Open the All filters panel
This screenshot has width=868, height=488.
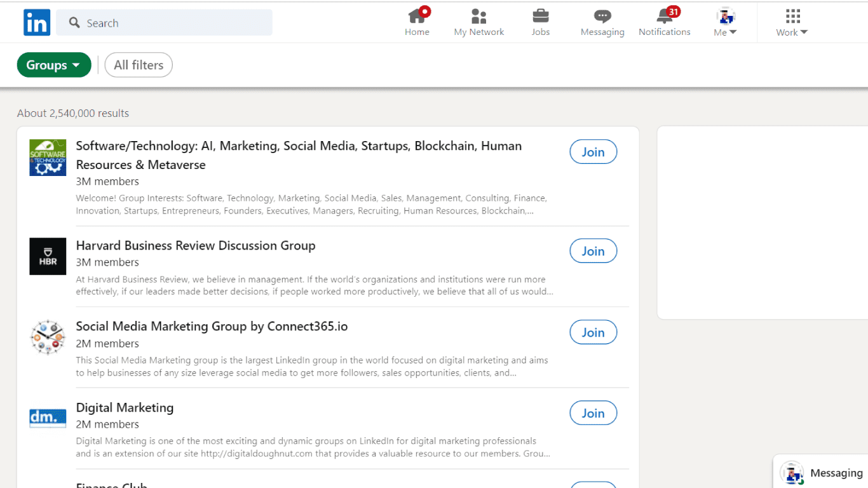click(139, 65)
